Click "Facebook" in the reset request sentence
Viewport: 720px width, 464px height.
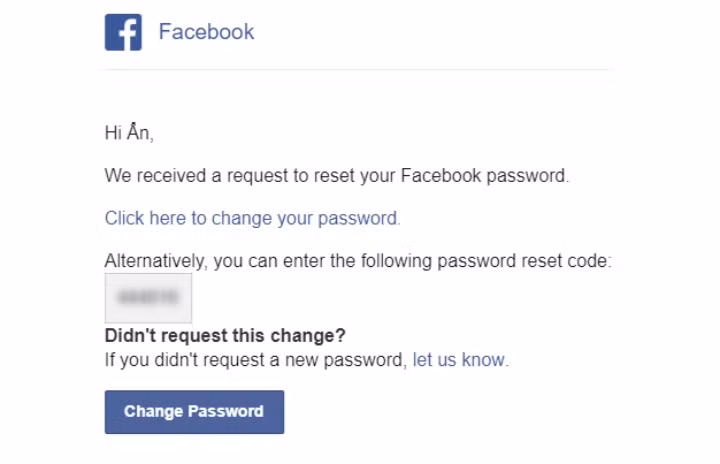click(x=440, y=176)
